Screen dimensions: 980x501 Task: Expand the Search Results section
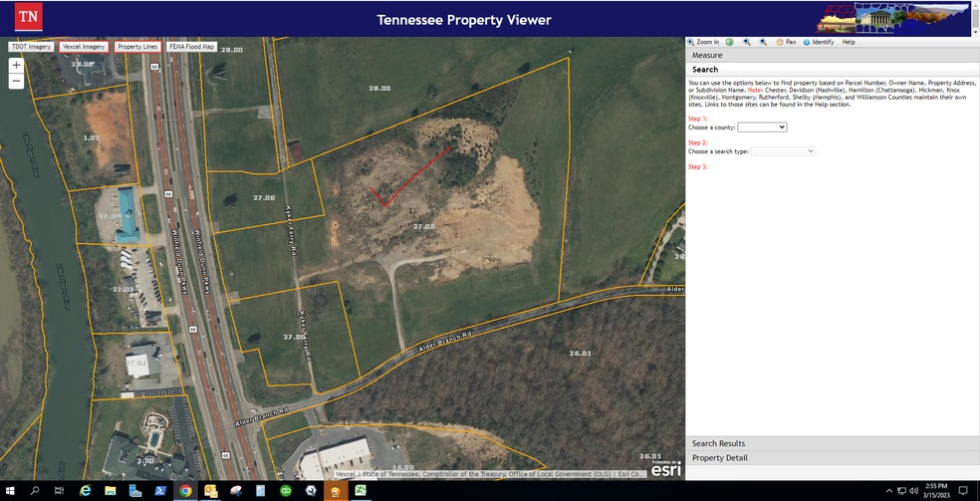pyautogui.click(x=833, y=443)
